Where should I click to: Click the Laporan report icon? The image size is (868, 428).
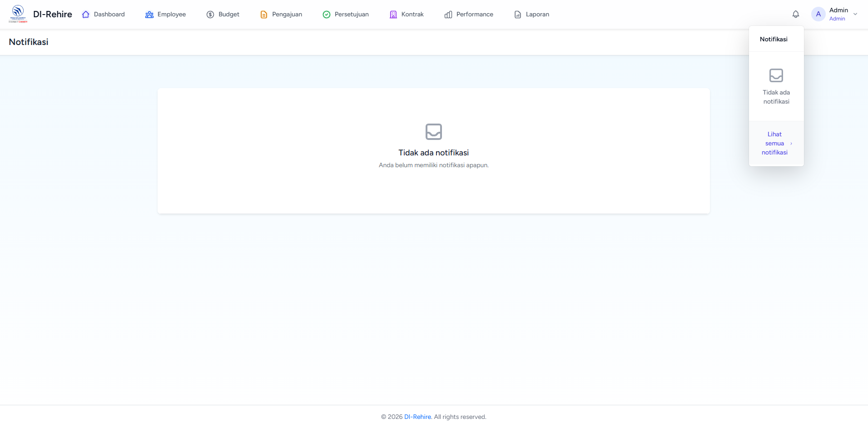pos(518,15)
